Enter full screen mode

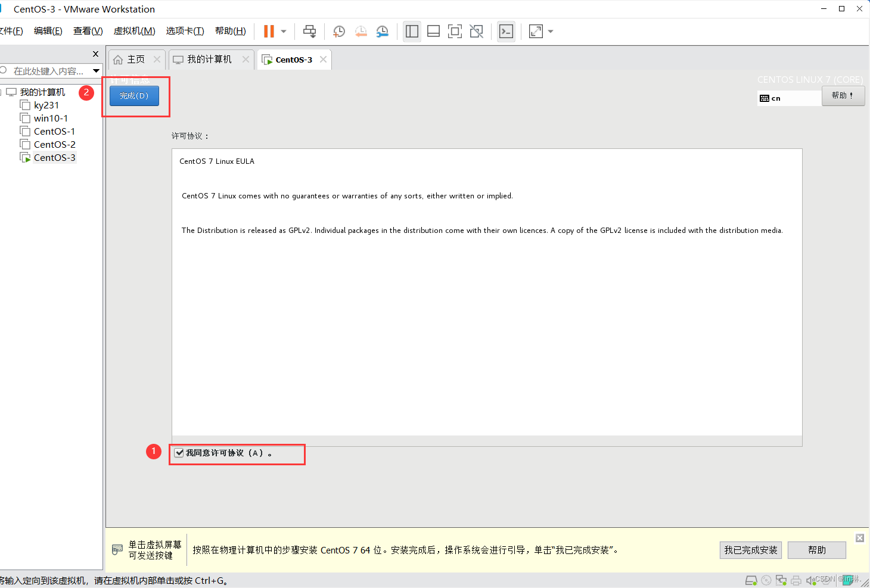coord(455,32)
